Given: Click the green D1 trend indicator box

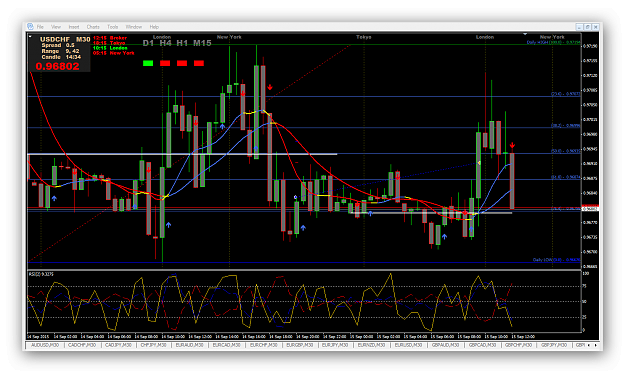Looking at the screenshot, I should [x=148, y=63].
